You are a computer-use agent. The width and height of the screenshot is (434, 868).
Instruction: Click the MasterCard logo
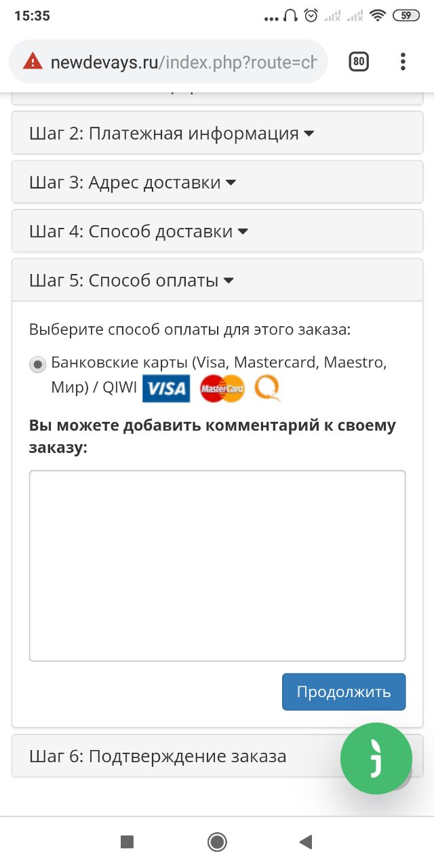click(222, 389)
